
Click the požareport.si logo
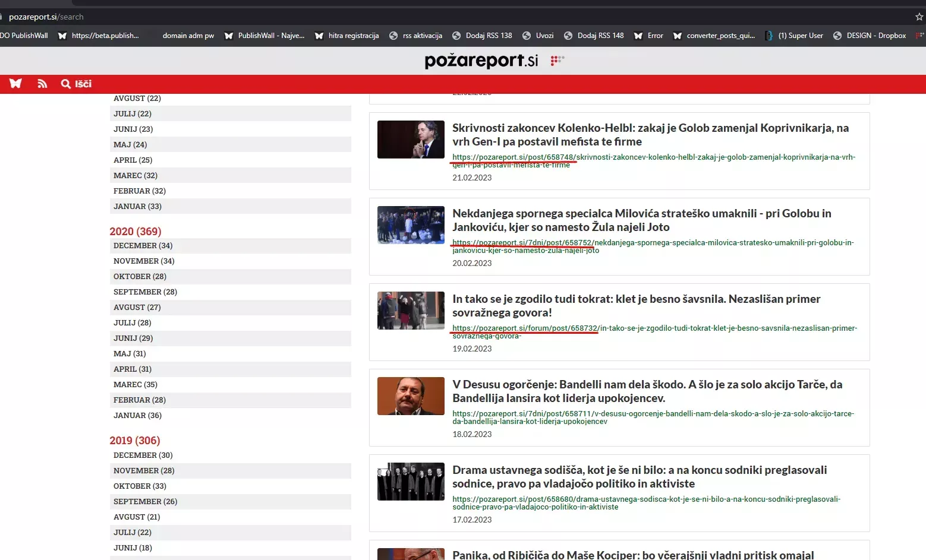click(481, 60)
